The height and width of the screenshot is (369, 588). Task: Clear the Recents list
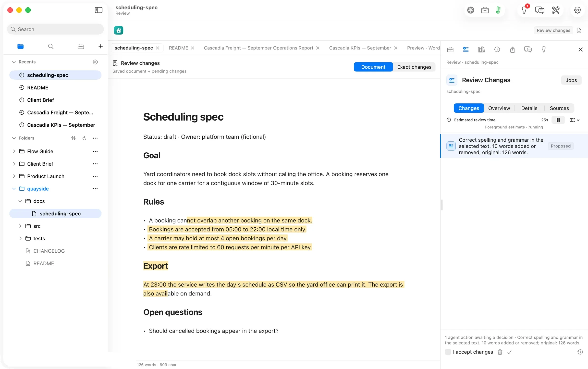(x=95, y=62)
